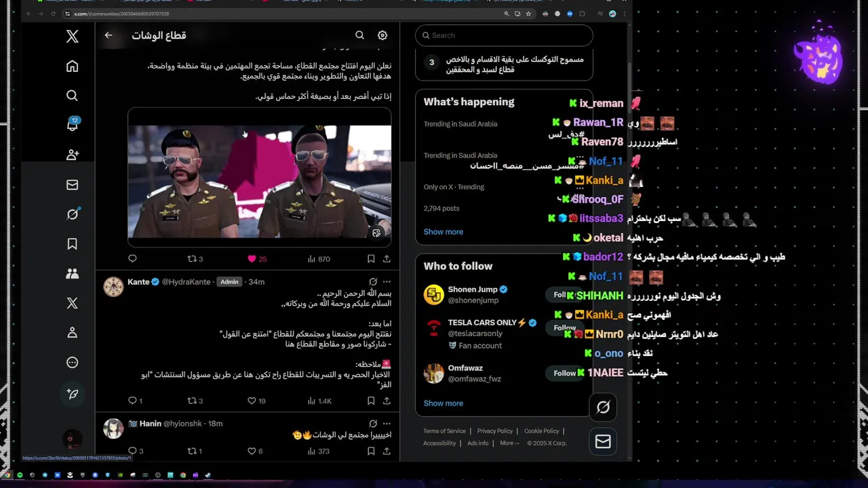868x488 pixels.
Task: Open Messages envelope in left sidebar
Action: coord(73,184)
